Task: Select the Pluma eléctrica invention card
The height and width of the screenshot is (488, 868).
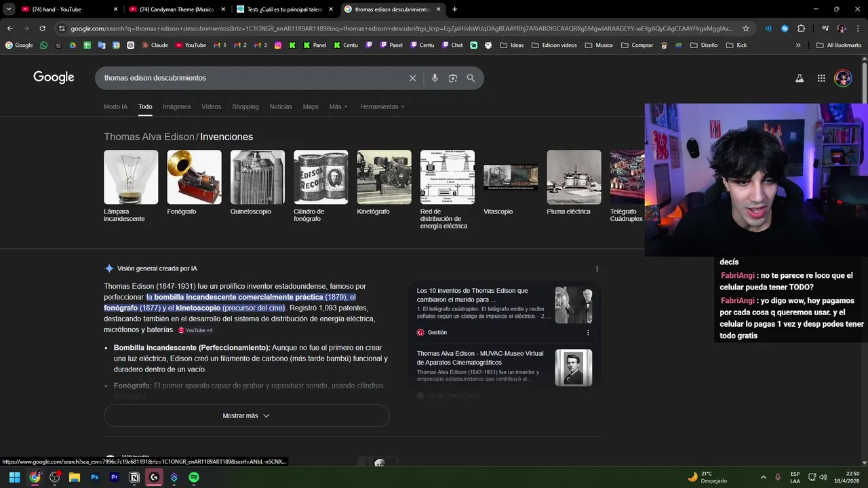Action: pyautogui.click(x=574, y=183)
